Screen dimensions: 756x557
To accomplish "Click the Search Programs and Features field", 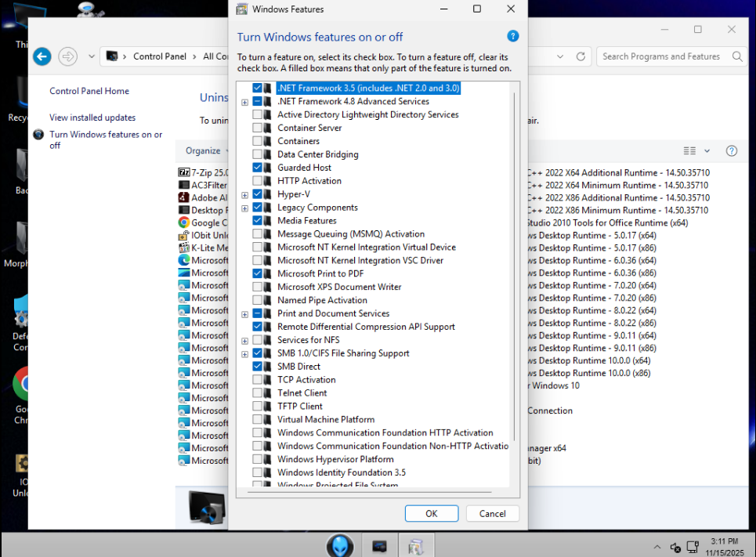I will coord(662,56).
